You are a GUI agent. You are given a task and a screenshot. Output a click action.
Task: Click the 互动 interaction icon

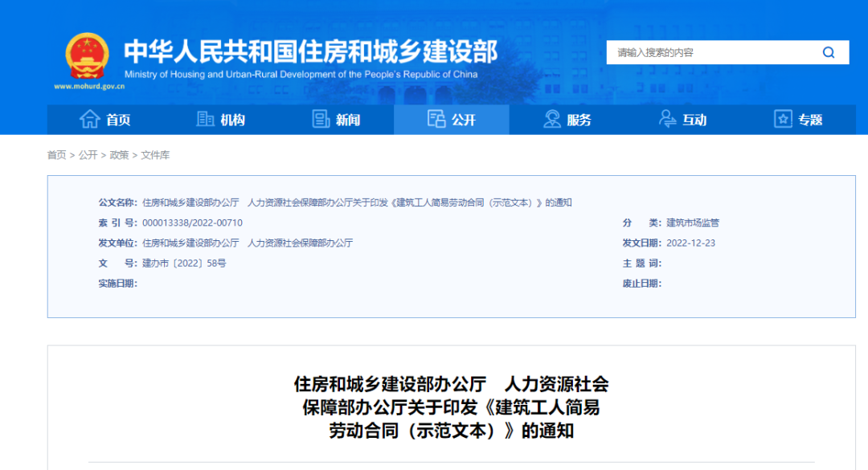[x=666, y=119]
